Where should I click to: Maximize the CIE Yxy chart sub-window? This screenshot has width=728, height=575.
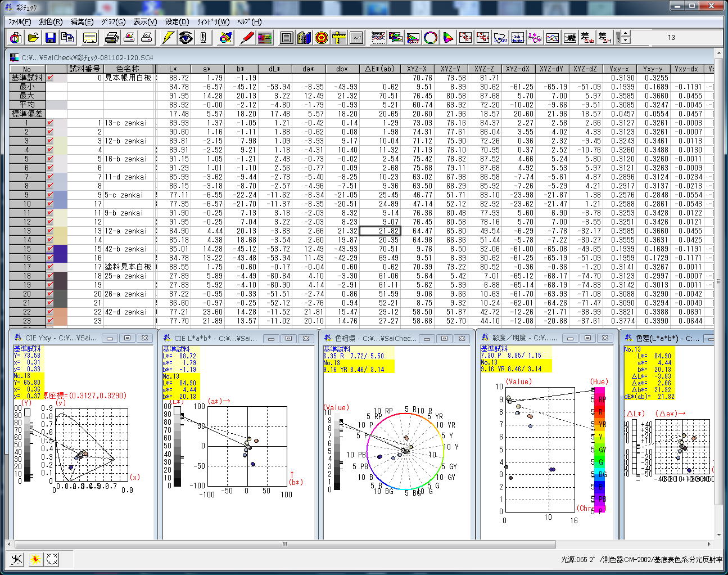127,338
